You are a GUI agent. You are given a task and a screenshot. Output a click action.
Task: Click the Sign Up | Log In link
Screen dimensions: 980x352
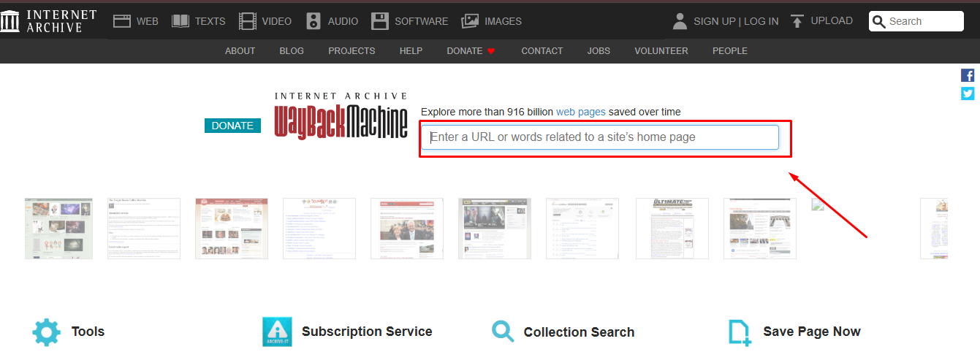click(x=735, y=21)
